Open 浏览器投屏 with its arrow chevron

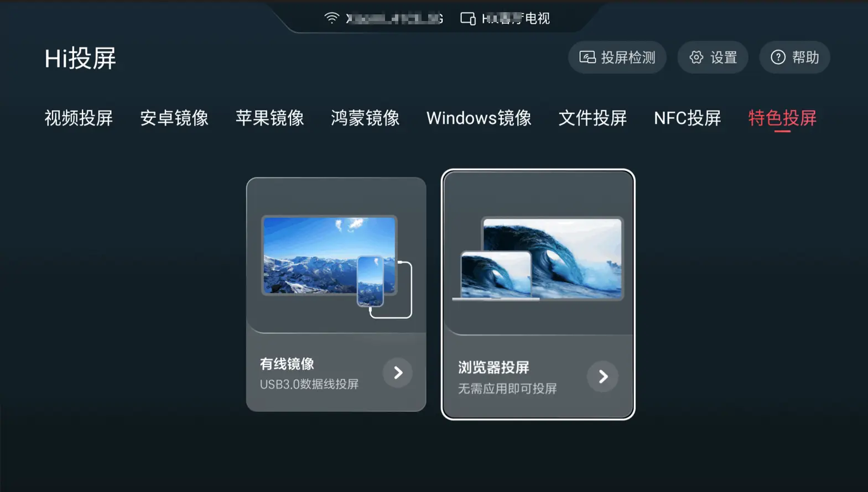602,376
